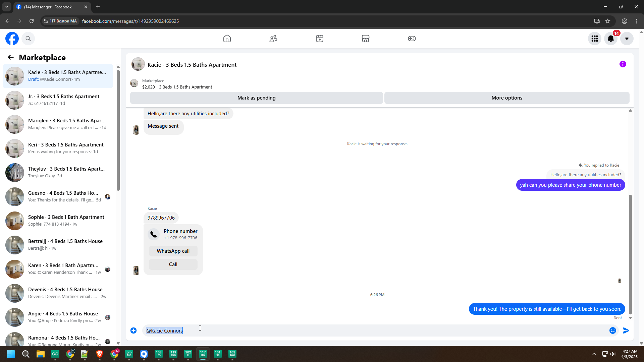Click the Mark as pending button

point(257,98)
